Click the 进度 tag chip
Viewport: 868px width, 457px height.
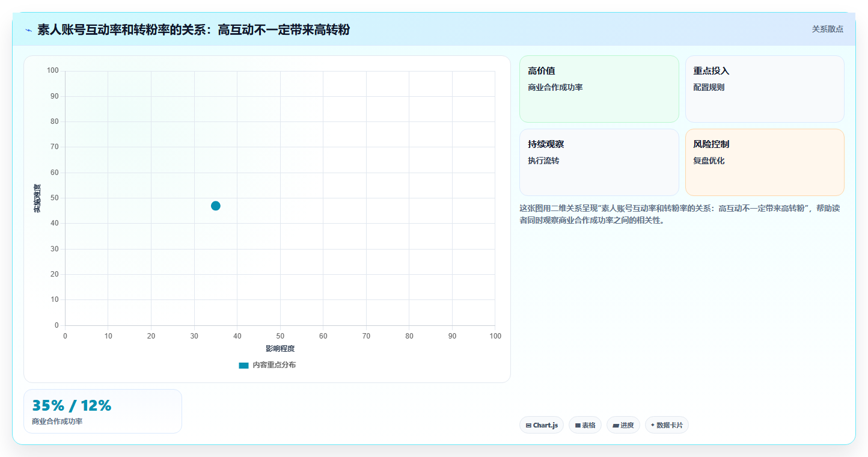click(623, 425)
